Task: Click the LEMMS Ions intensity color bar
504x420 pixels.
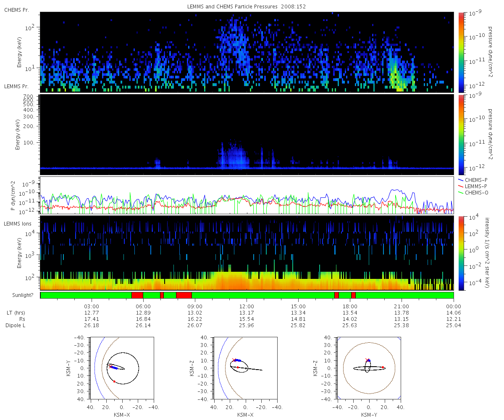Action: click(461, 253)
